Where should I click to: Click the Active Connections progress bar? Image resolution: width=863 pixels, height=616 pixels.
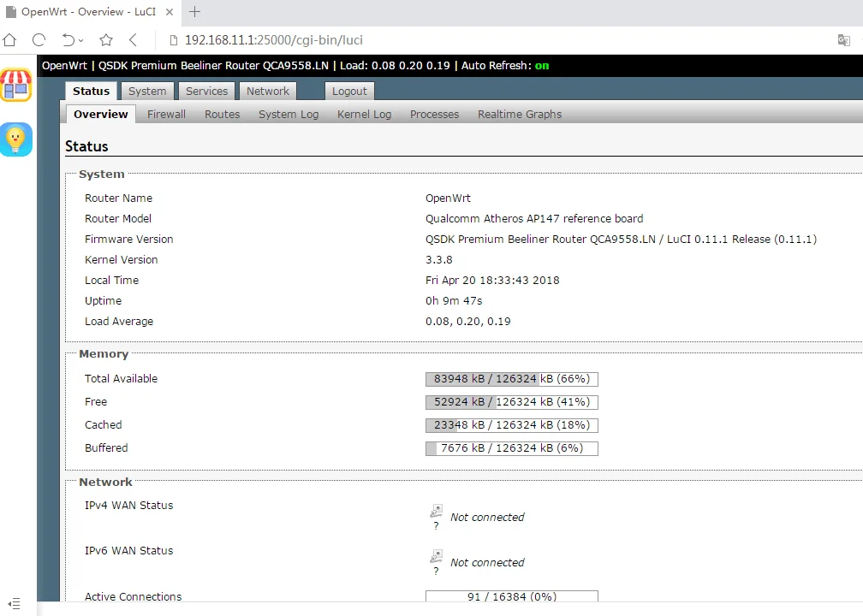(x=512, y=596)
